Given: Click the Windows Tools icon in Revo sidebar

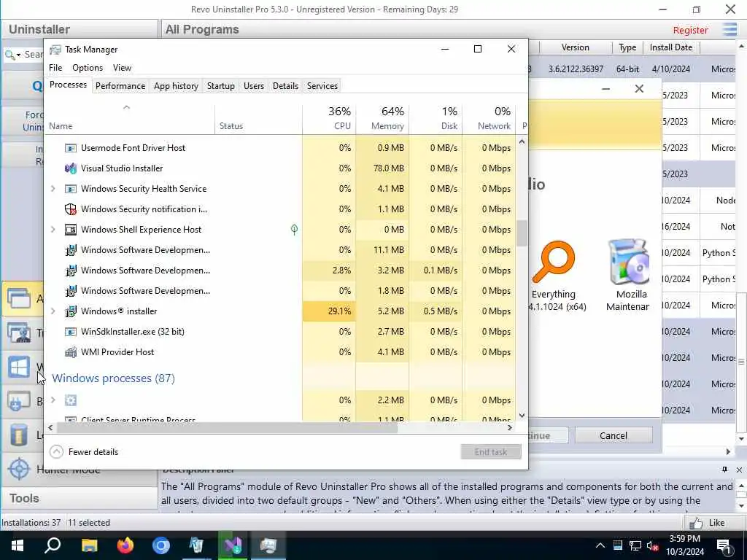Looking at the screenshot, I should (x=19, y=367).
